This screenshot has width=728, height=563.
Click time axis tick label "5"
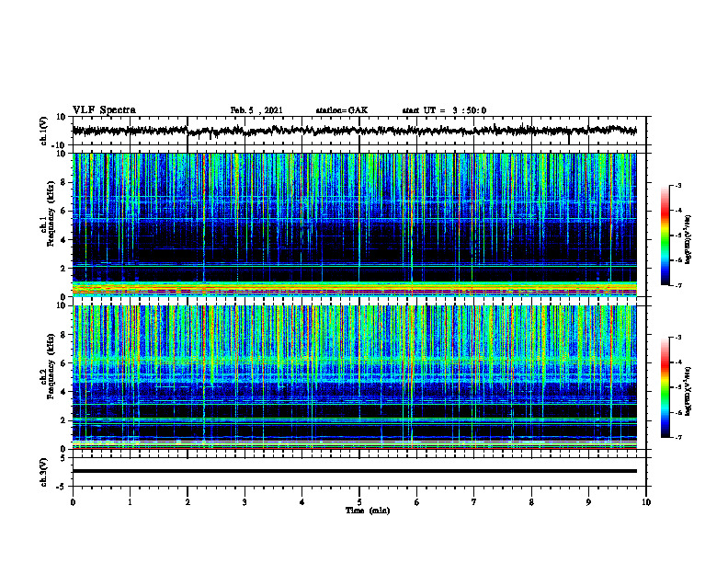[359, 502]
